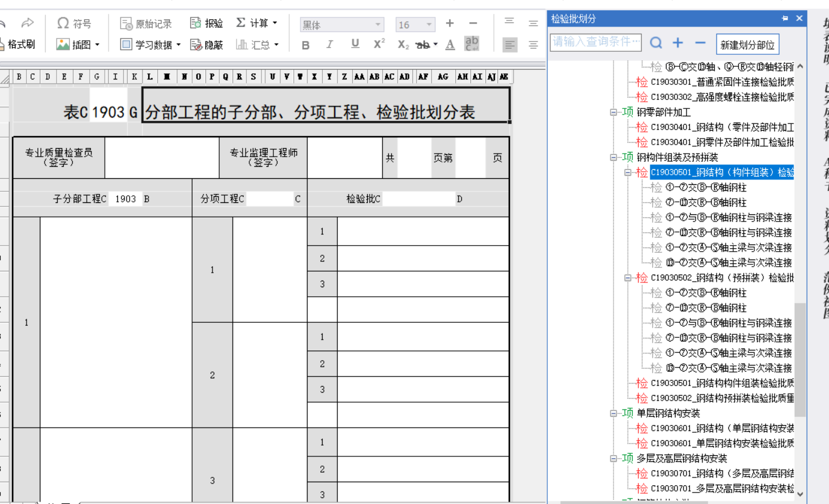
Task: Open the 黑体 font name dropdown
Action: coord(378,25)
